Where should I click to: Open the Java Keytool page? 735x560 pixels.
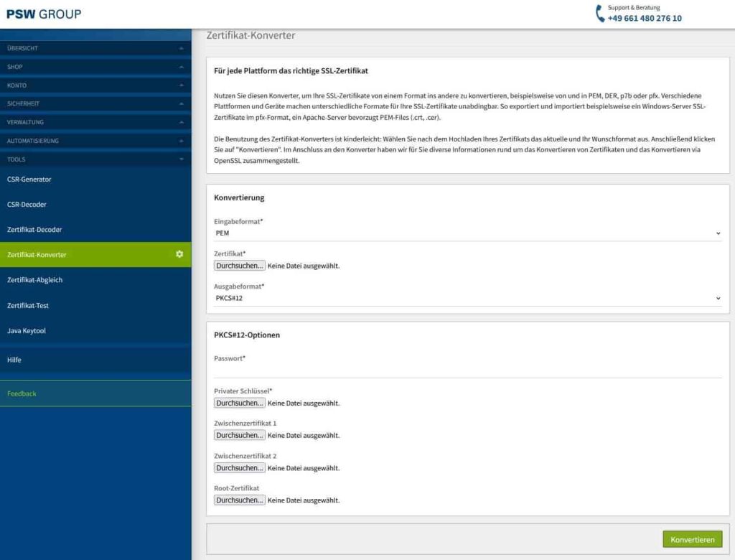tap(28, 330)
